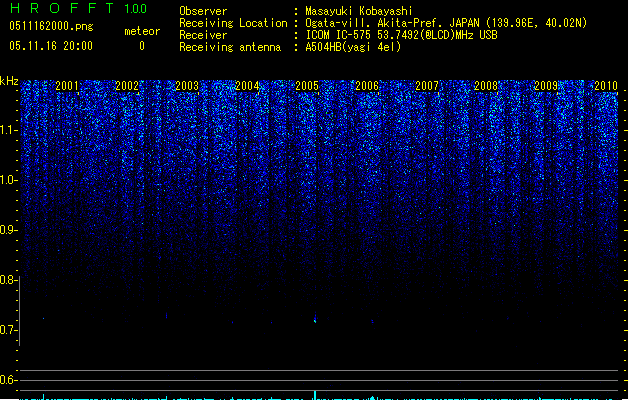Click the 0.7 kHz axis label
This screenshot has width=629, height=400.
click(7, 330)
